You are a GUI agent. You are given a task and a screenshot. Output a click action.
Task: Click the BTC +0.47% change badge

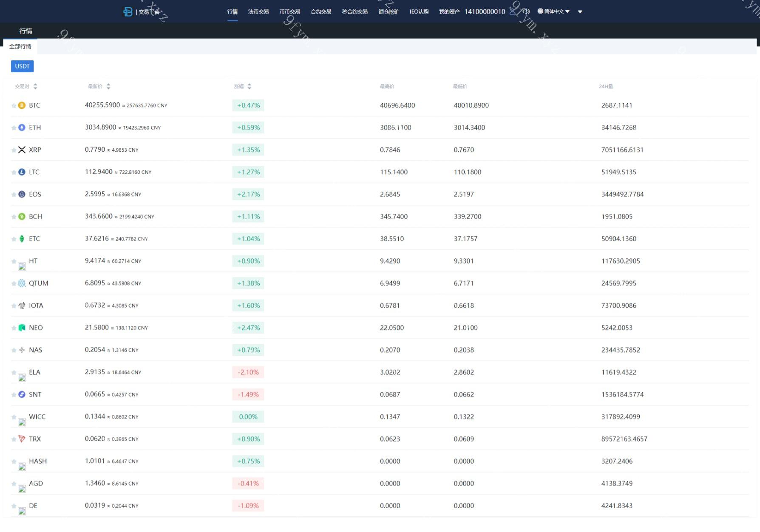tap(248, 105)
